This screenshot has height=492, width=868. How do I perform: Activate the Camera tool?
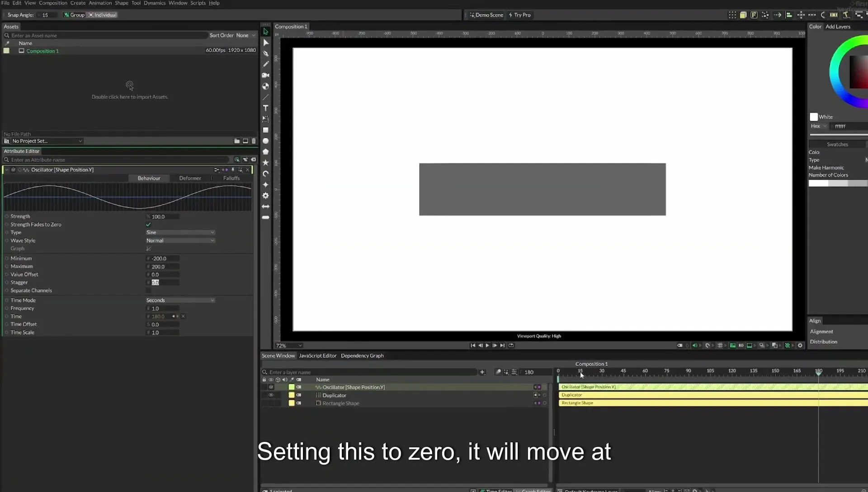point(266,75)
